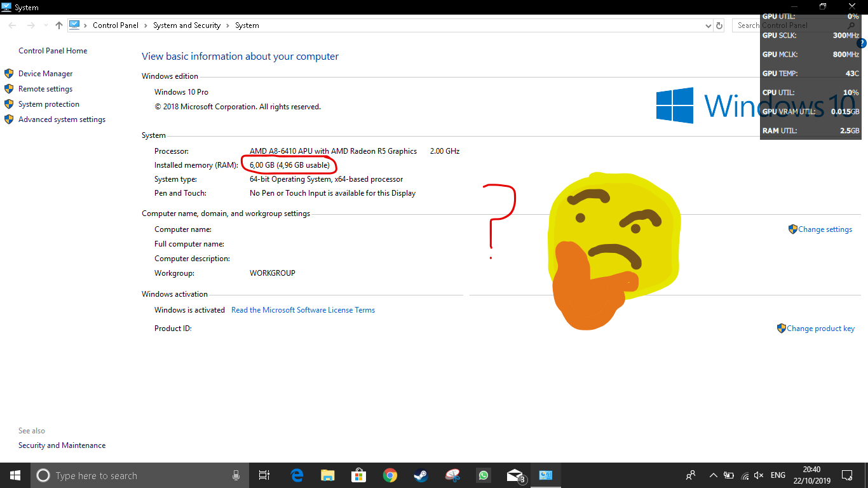The image size is (868, 488).
Task: Open the recent locations dropdown arrow
Action: coord(45,25)
